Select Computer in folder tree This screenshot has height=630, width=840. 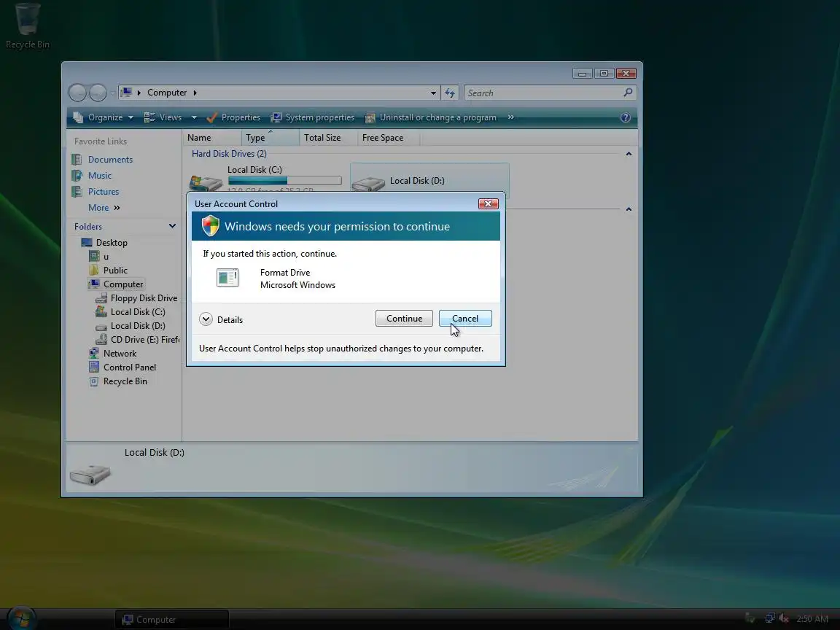pyautogui.click(x=123, y=284)
